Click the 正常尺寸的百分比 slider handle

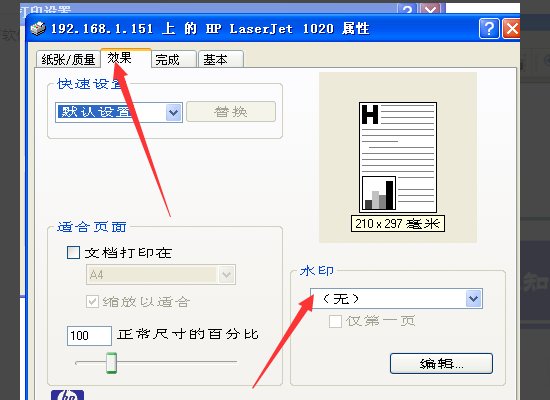pyautogui.click(x=112, y=363)
